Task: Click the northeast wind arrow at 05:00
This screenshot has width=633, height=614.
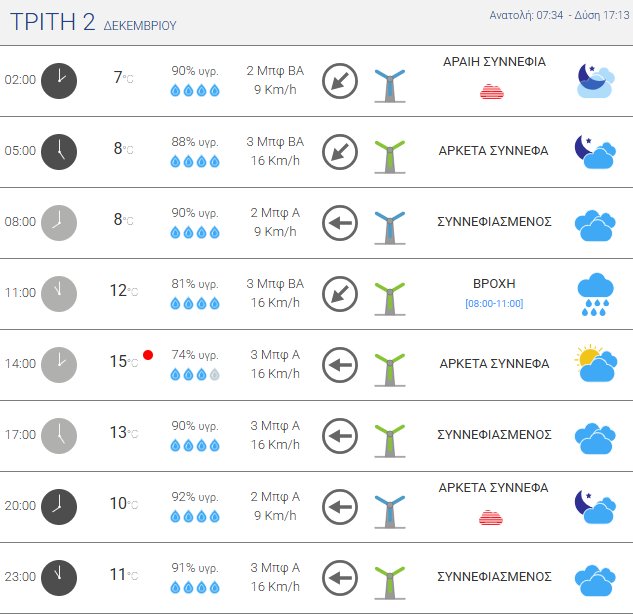Action: point(340,151)
